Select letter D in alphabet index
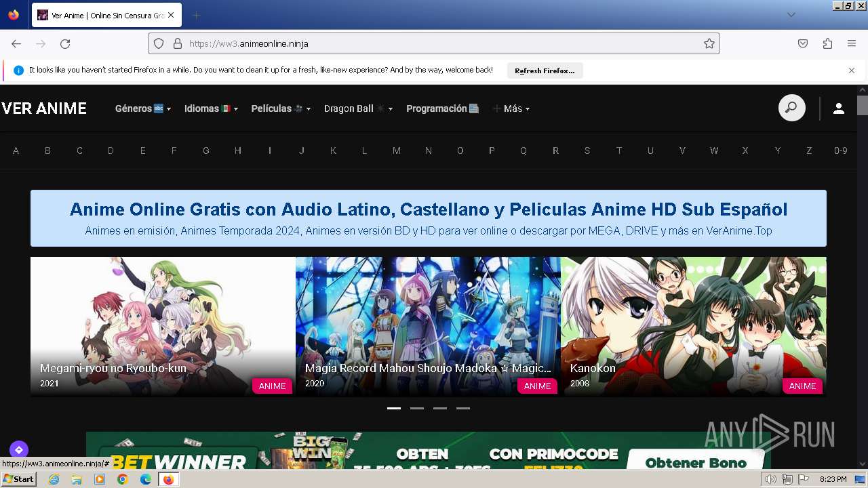This screenshot has width=868, height=488. click(x=111, y=150)
